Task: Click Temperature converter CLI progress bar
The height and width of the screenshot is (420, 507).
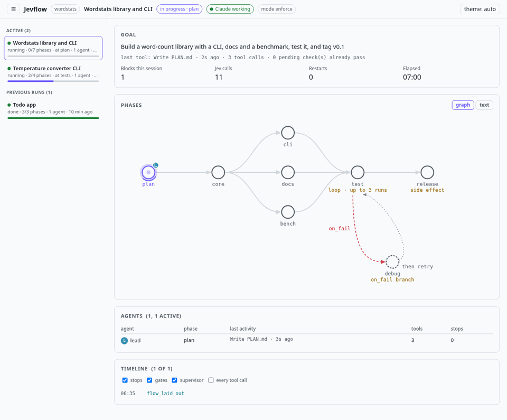Action: (x=53, y=81)
